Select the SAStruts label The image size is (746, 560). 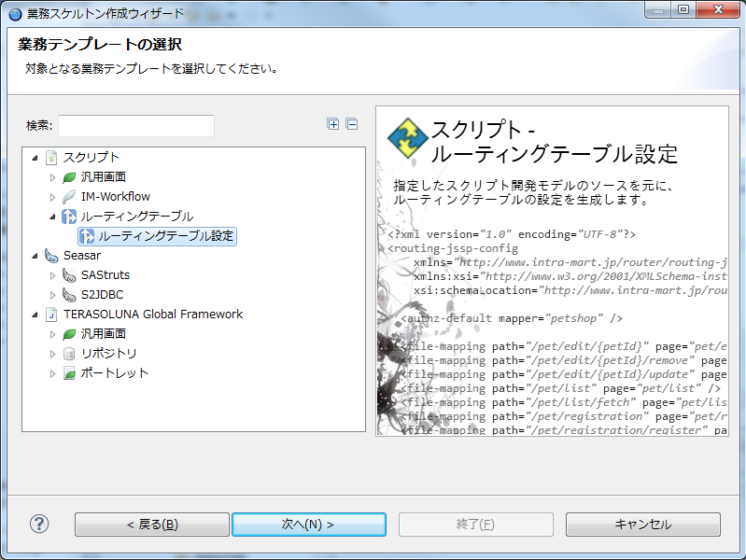click(106, 275)
